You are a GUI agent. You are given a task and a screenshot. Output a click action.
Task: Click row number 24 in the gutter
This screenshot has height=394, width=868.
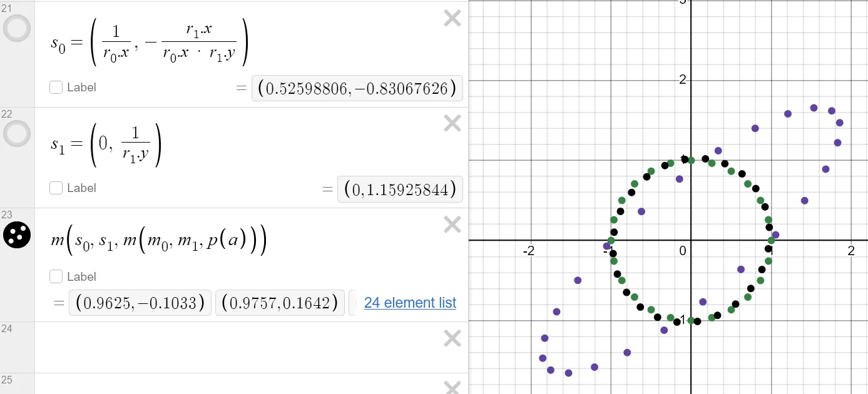tap(7, 328)
